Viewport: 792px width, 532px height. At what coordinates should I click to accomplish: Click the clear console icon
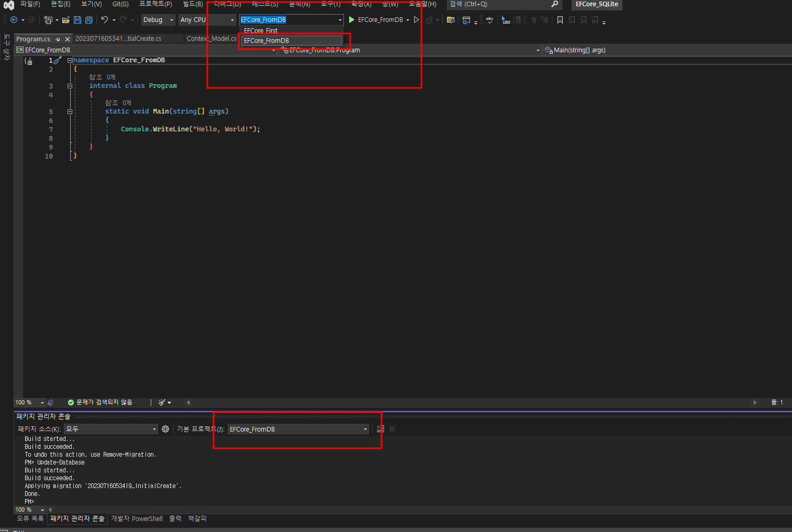tap(381, 429)
